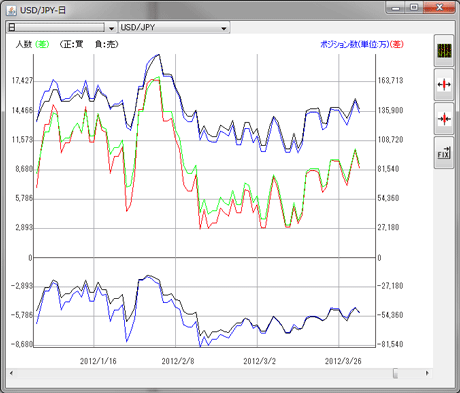The image size is (460, 393).
Task: Click the 108,720 right axis value
Action: point(390,140)
